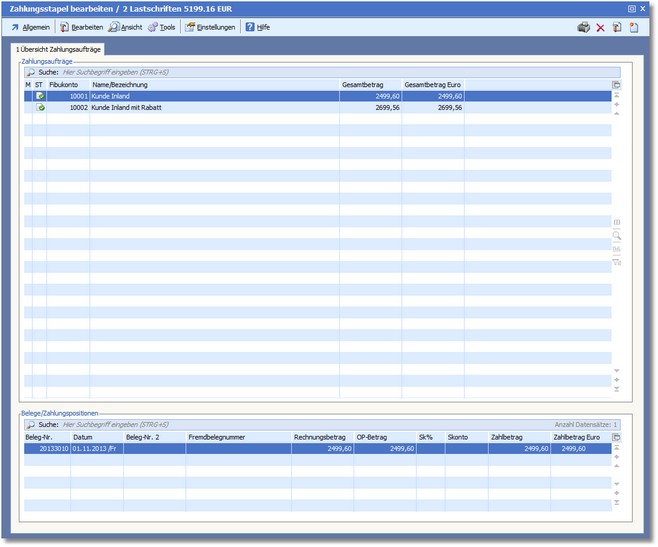Viewport: 658px width, 547px height.
Task: Open table options icon in Zahlungsaufträge header
Action: 616,85
